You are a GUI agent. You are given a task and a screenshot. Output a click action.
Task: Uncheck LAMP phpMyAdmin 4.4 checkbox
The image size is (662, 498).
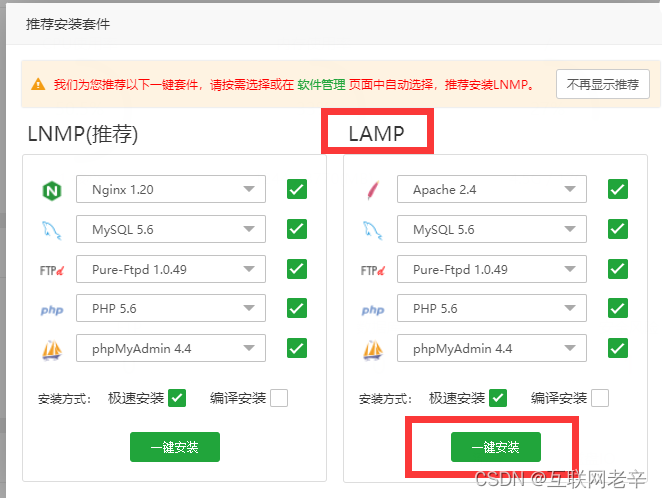[618, 348]
